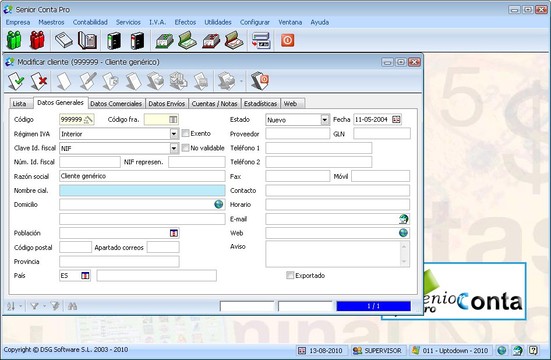Click the funnel filter icon
Screen dimensions: 551x360
pyautogui.click(x=34, y=306)
